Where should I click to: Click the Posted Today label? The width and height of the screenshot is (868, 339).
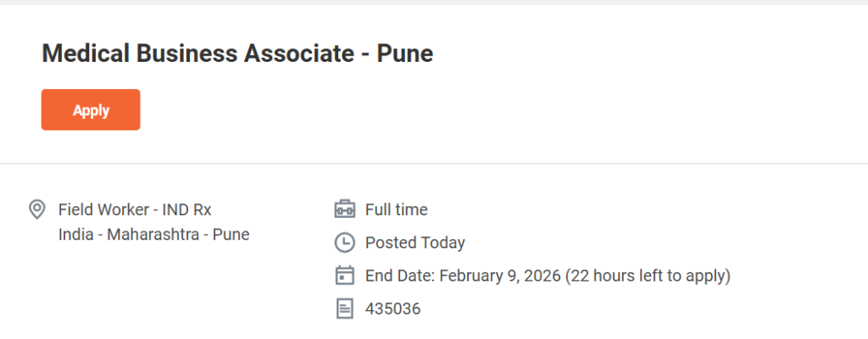click(x=415, y=242)
